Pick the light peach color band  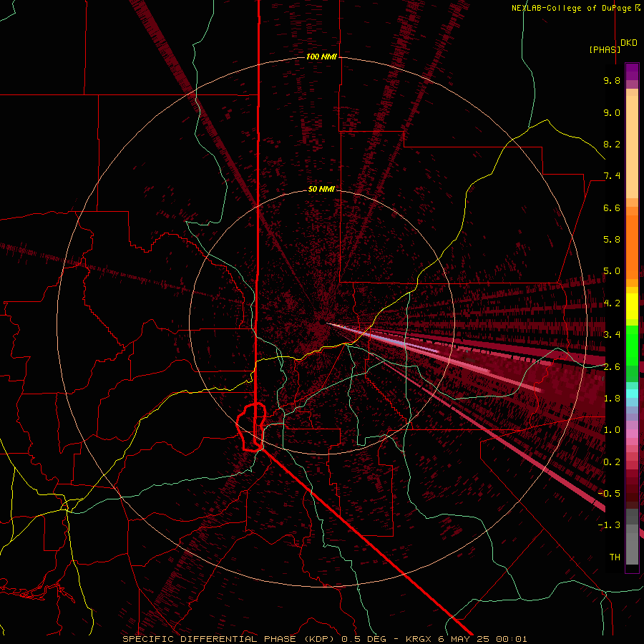click(632, 147)
